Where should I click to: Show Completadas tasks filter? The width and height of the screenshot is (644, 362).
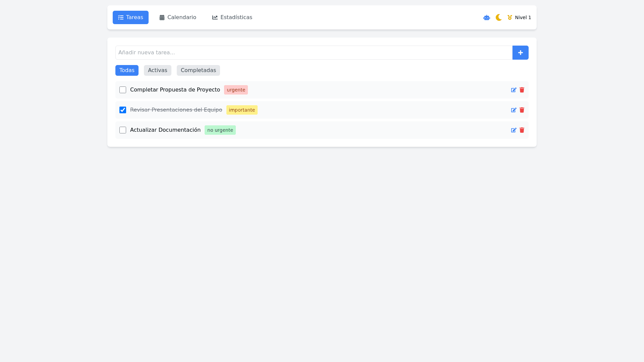point(198,70)
